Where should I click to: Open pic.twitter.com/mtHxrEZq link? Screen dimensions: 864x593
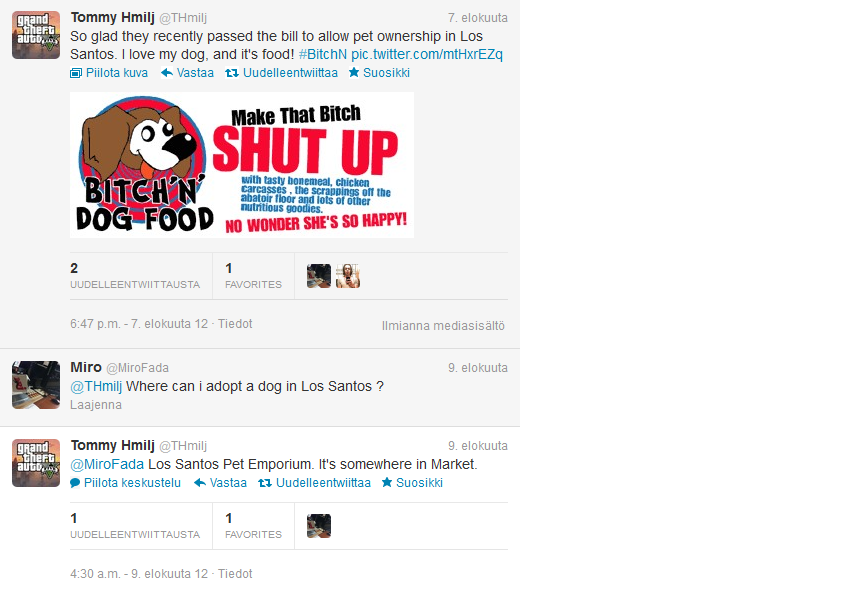pos(426,54)
